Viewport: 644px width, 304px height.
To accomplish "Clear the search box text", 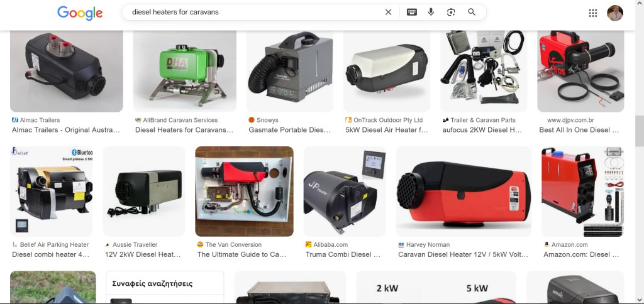I will point(388,12).
